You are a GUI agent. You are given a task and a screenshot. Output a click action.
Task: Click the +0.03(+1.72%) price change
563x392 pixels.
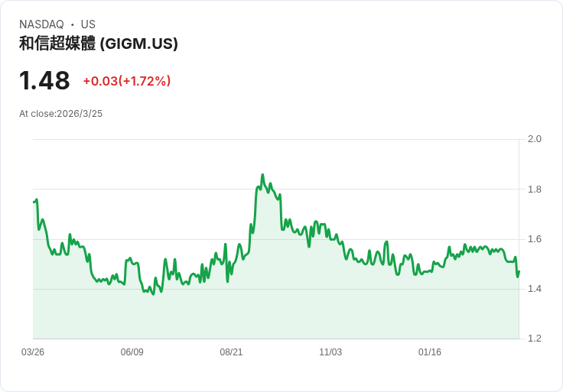[127, 81]
